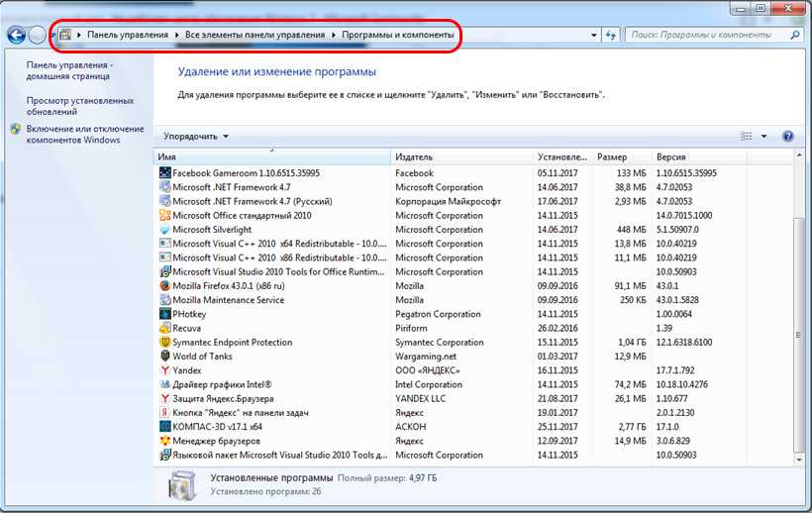Open the Упорядочить dropdown menu
Viewport: 812px width, 513px height.
[x=196, y=136]
